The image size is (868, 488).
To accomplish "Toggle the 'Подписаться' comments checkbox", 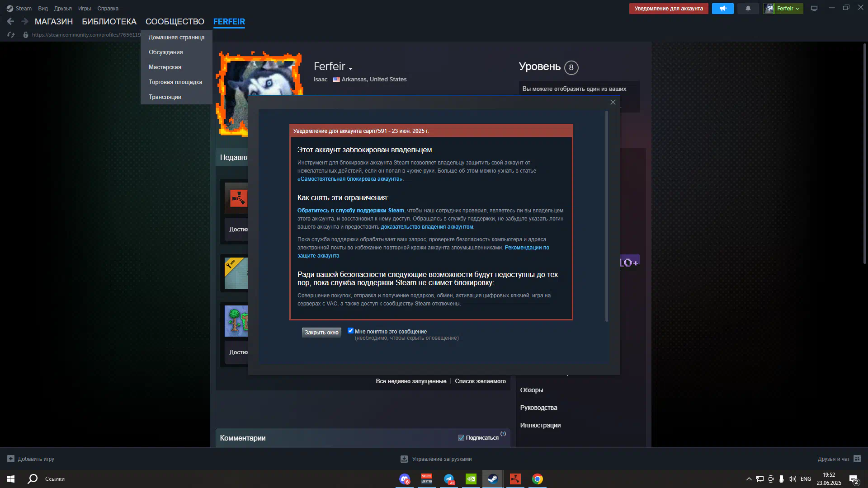I will [461, 438].
